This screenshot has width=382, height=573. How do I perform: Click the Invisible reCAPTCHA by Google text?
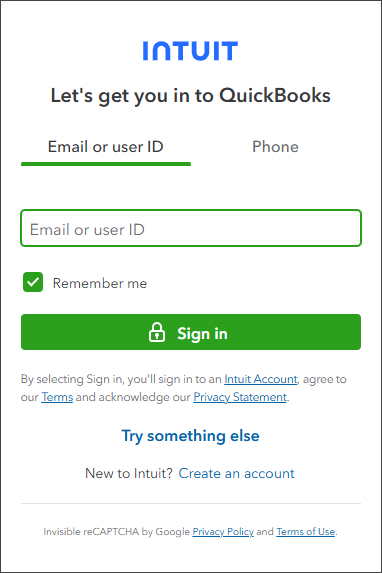click(117, 531)
